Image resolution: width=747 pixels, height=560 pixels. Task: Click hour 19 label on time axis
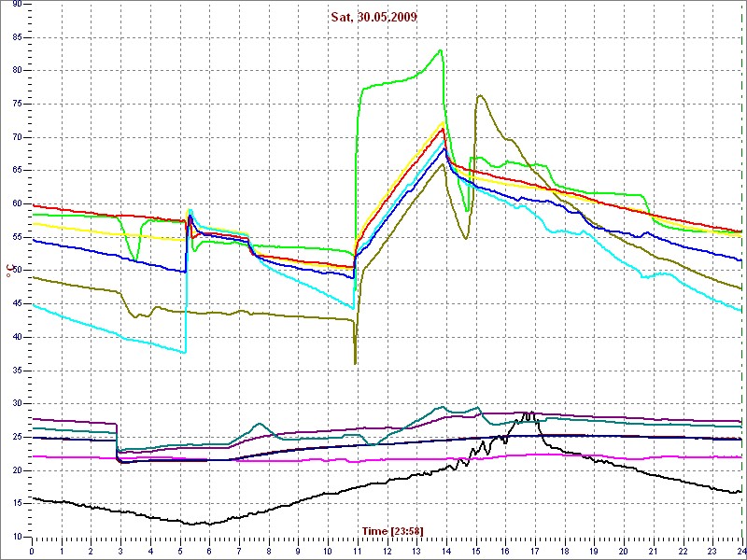[x=593, y=552]
